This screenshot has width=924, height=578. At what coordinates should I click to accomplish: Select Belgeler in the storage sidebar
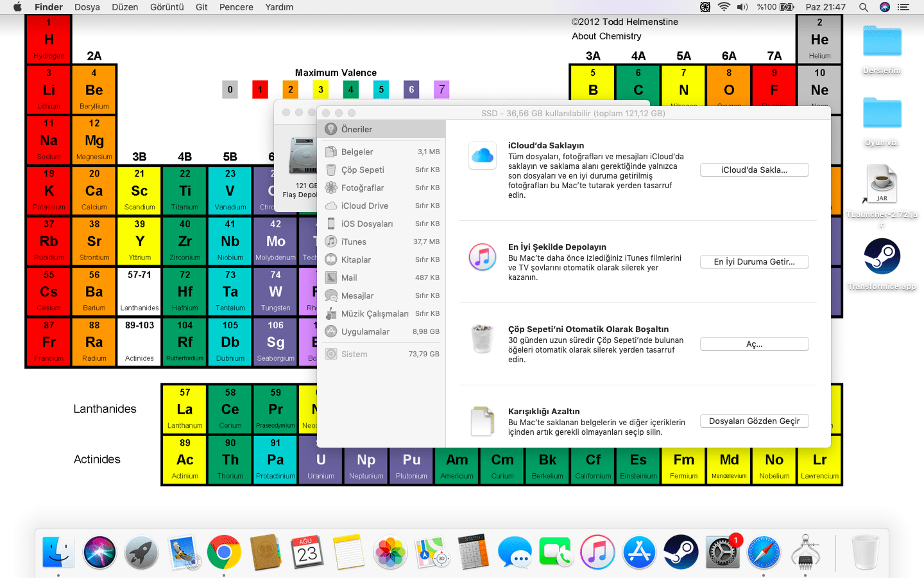381,152
